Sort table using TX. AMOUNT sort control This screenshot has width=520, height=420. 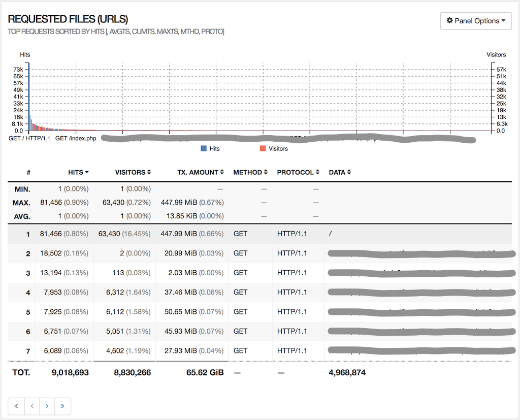pyautogui.click(x=222, y=172)
